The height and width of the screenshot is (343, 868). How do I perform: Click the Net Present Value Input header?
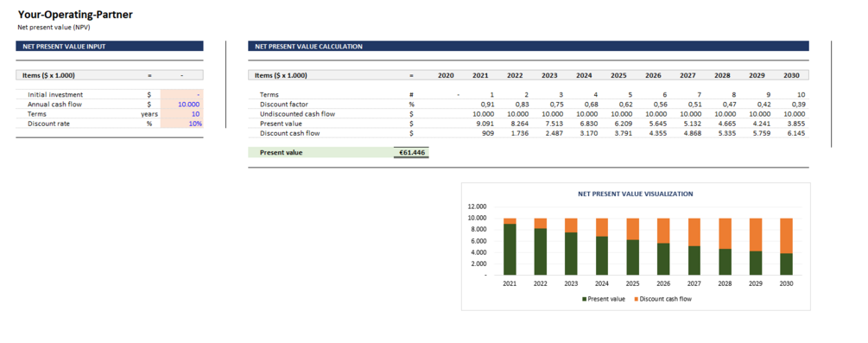pyautogui.click(x=110, y=47)
